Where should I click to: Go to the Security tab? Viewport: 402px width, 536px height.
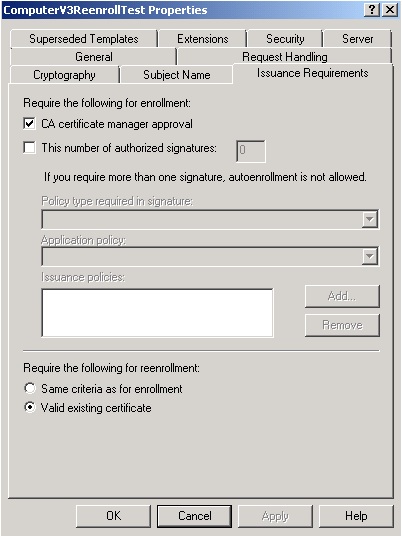click(285, 39)
